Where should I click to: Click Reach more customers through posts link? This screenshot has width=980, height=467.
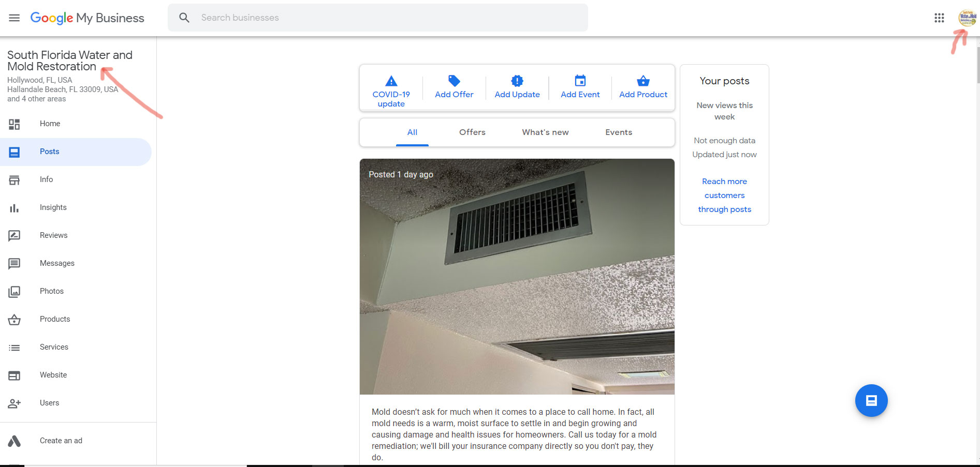pyautogui.click(x=724, y=195)
